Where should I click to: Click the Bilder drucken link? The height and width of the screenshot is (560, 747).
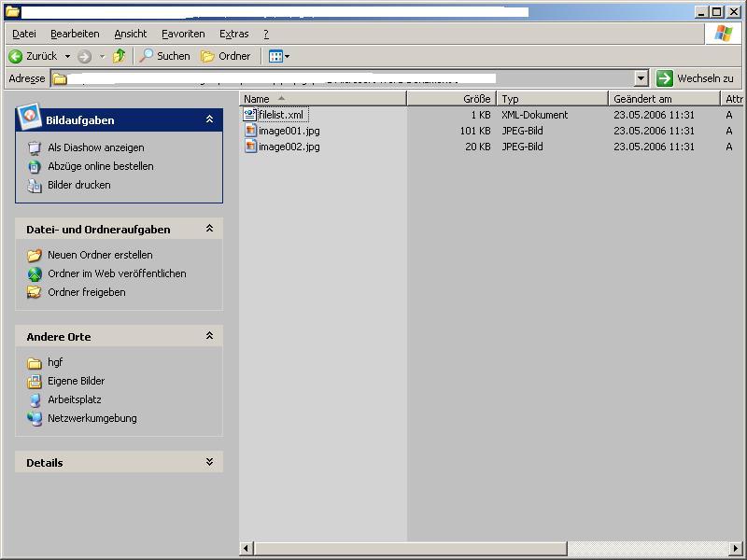click(79, 185)
